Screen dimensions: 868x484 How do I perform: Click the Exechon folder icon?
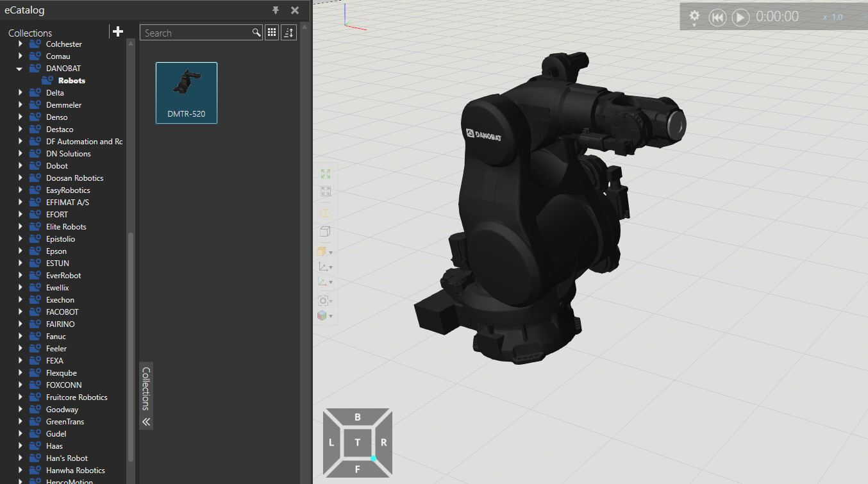[35, 300]
